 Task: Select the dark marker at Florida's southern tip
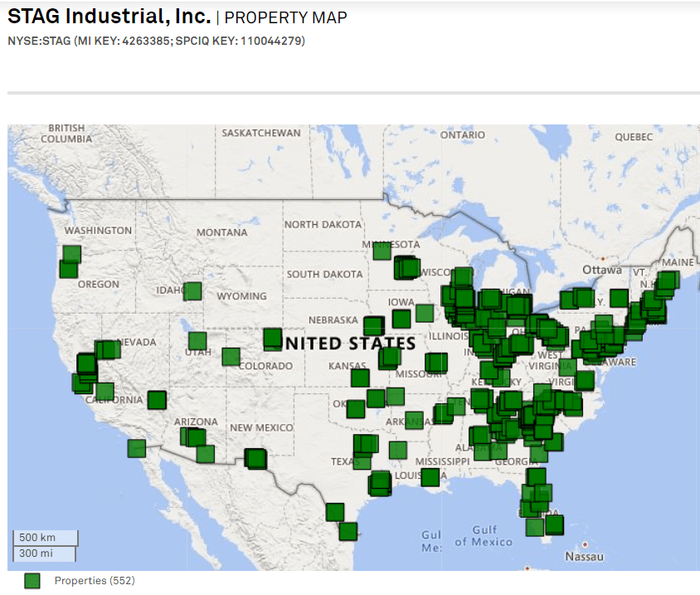point(554,525)
